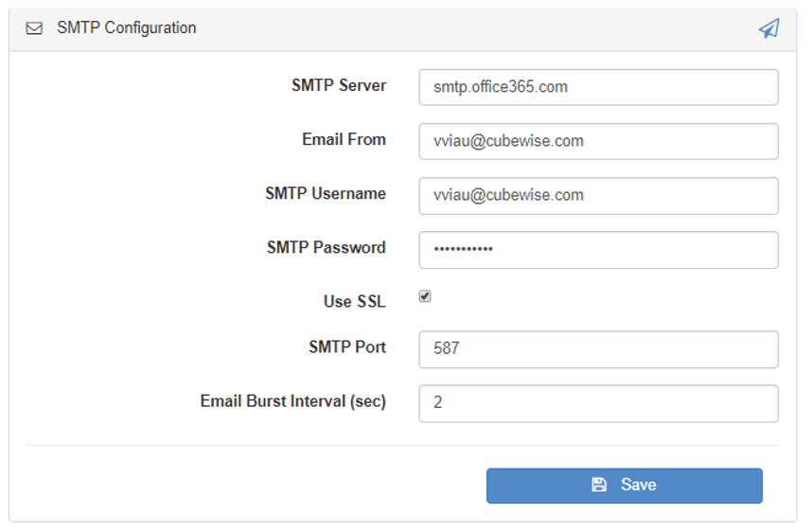Select the SMTP Username input field
This screenshot has width=812, height=532.
[x=598, y=195]
